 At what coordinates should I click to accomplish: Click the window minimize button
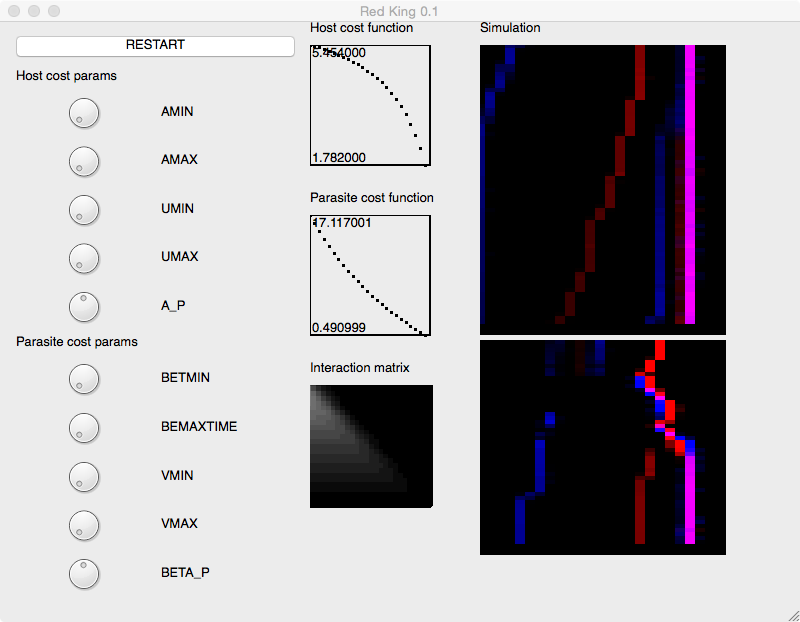click(x=34, y=11)
